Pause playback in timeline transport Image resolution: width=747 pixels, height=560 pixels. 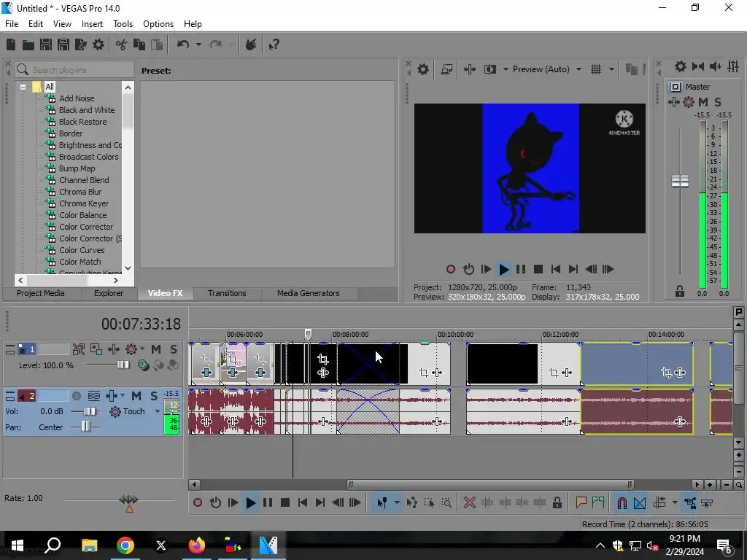pyautogui.click(x=268, y=503)
